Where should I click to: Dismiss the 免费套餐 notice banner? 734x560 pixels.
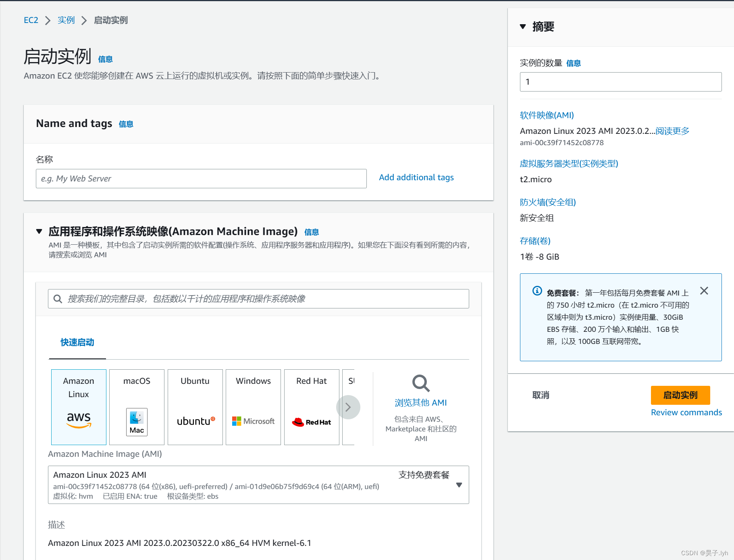pyautogui.click(x=704, y=290)
